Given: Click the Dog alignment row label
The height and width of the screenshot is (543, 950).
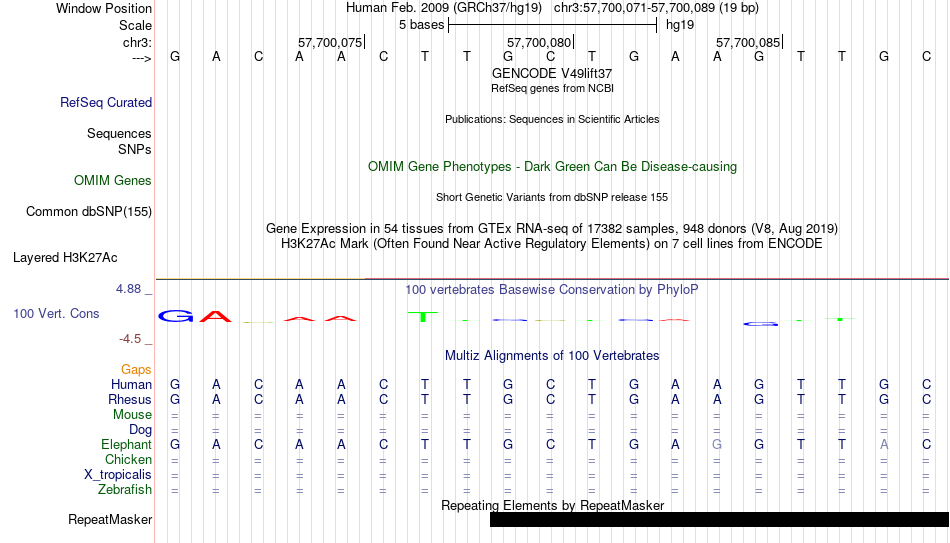Looking at the screenshot, I should coord(140,430).
